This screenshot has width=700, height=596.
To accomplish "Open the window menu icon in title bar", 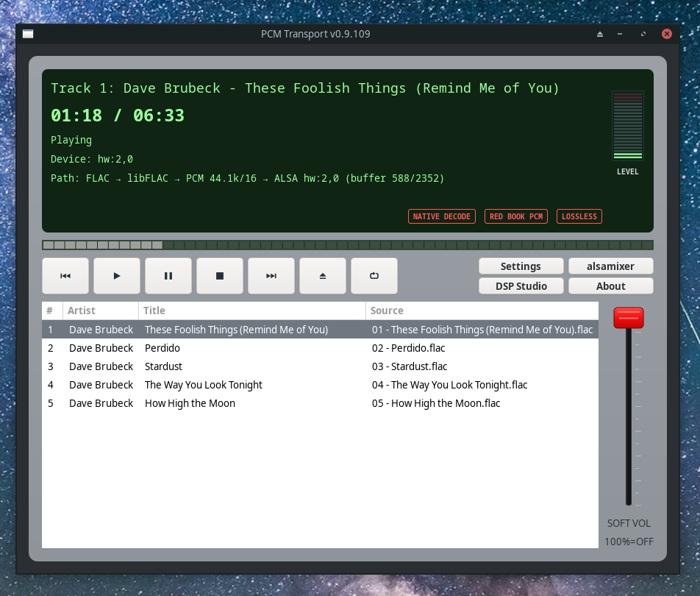I will click(28, 34).
